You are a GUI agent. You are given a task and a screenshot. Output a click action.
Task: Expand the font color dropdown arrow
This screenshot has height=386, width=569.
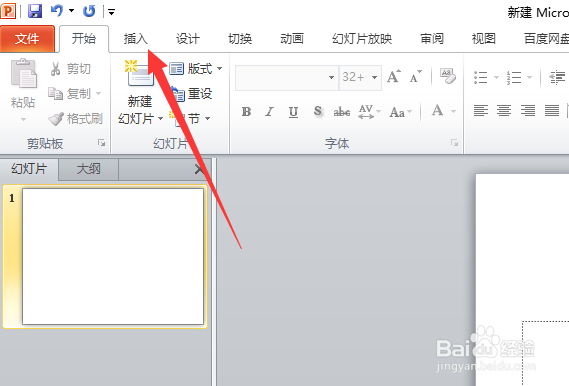click(453, 111)
